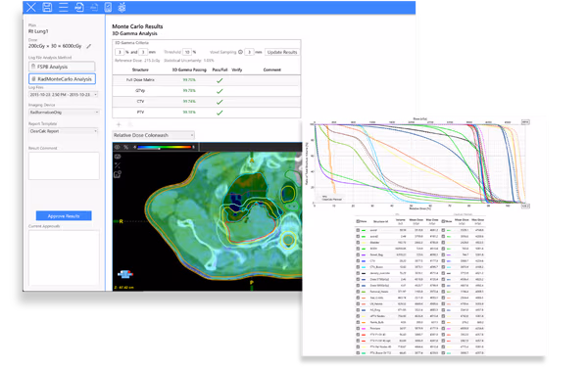Click the Voxel Sampling mm field

[x=249, y=52]
